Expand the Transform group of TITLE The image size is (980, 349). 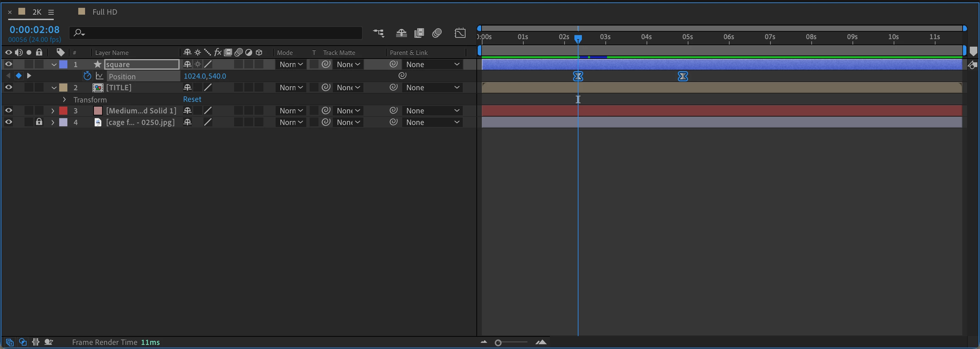(64, 99)
